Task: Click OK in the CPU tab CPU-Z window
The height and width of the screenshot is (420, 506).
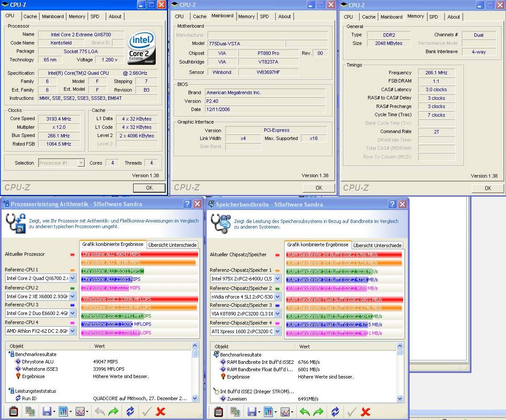Action: click(x=149, y=188)
